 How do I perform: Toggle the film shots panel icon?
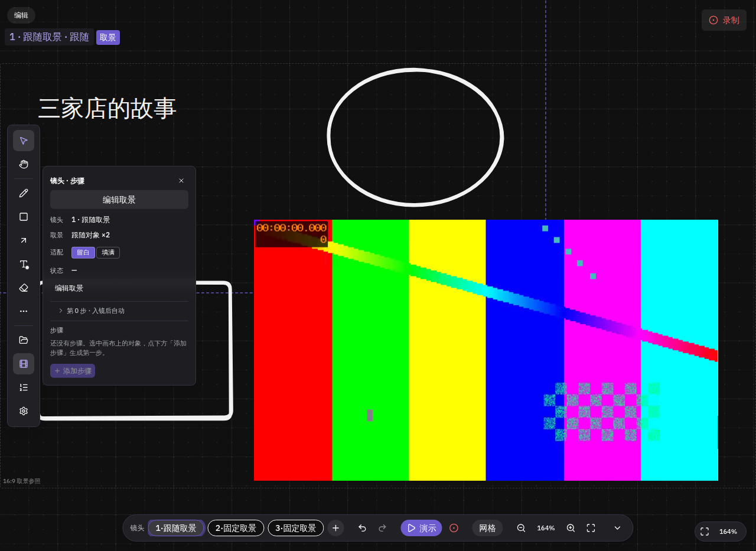click(x=24, y=364)
